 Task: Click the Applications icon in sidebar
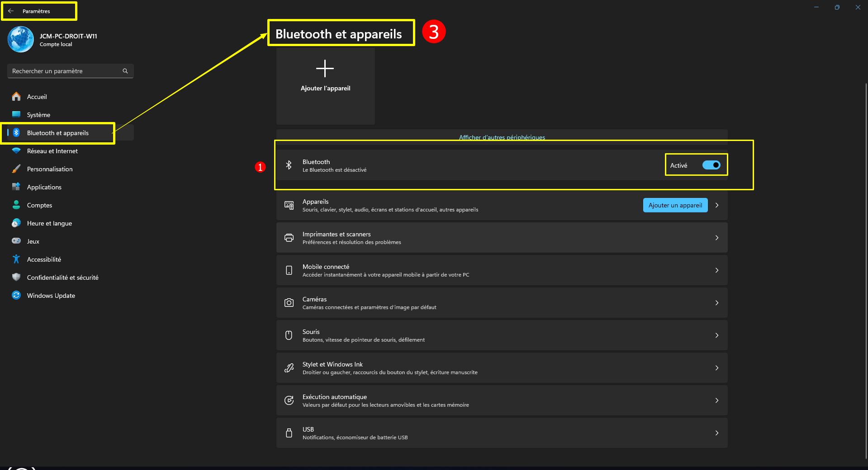(x=16, y=187)
